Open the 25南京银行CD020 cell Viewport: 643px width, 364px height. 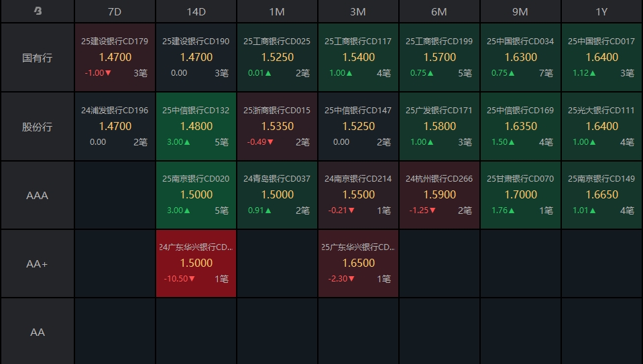tap(196, 194)
